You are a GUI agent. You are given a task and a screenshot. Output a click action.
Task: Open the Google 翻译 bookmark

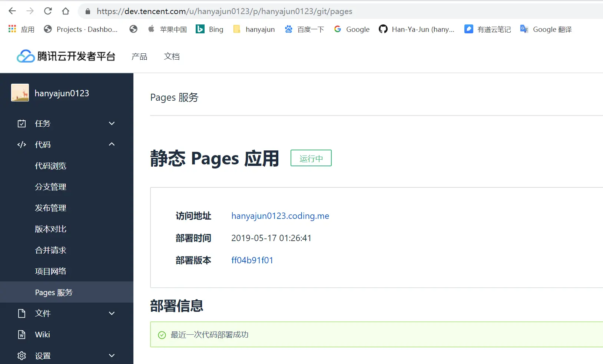tap(546, 29)
